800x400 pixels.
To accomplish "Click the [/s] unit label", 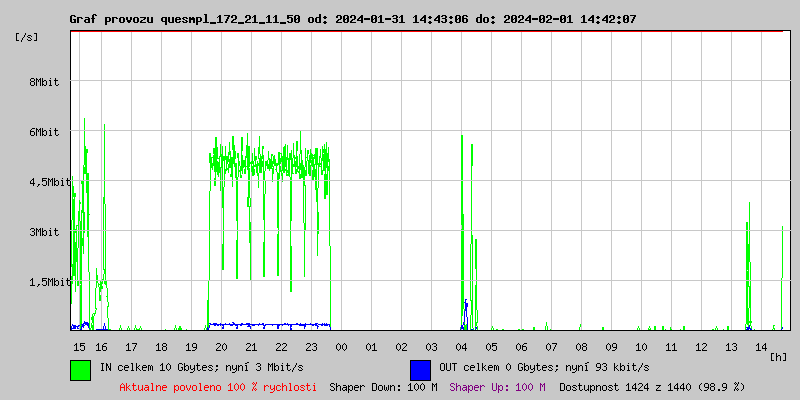I will (27, 36).
